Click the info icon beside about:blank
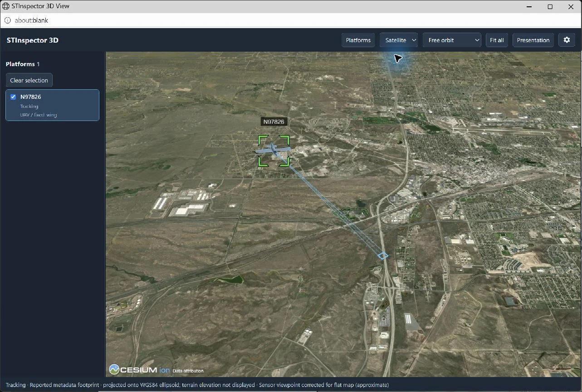 point(8,20)
